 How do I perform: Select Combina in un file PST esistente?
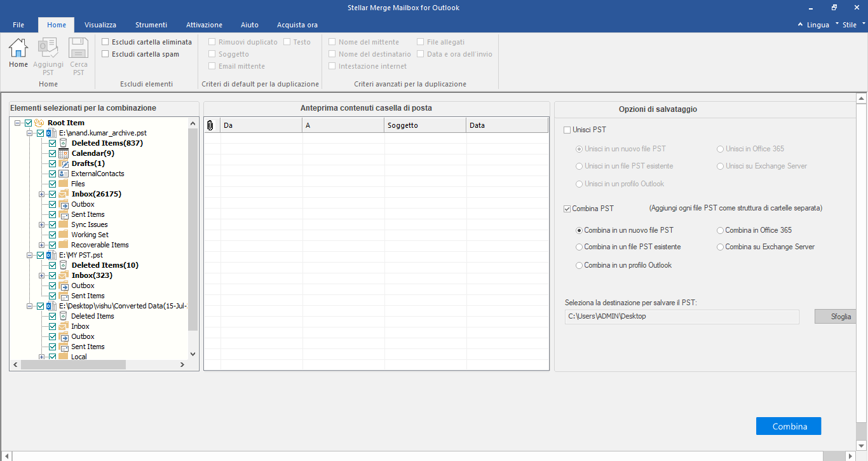coord(579,247)
